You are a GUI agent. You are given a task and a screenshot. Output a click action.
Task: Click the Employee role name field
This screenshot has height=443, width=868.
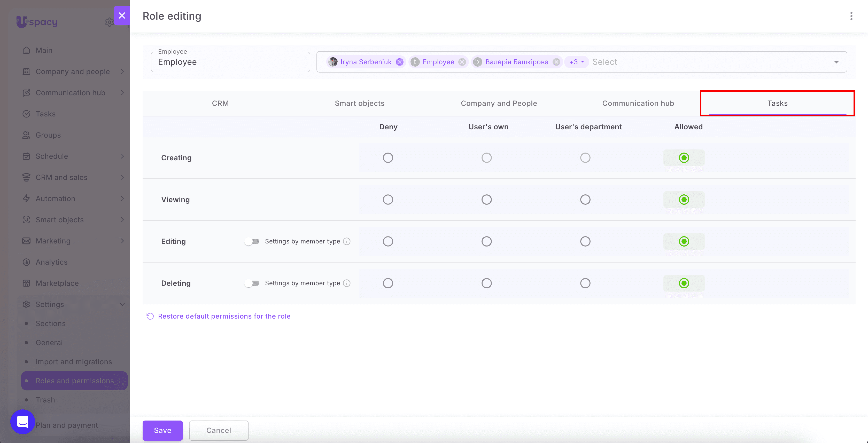point(230,62)
